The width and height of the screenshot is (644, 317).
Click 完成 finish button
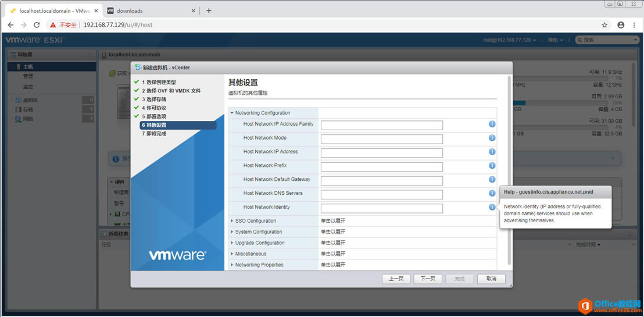460,279
